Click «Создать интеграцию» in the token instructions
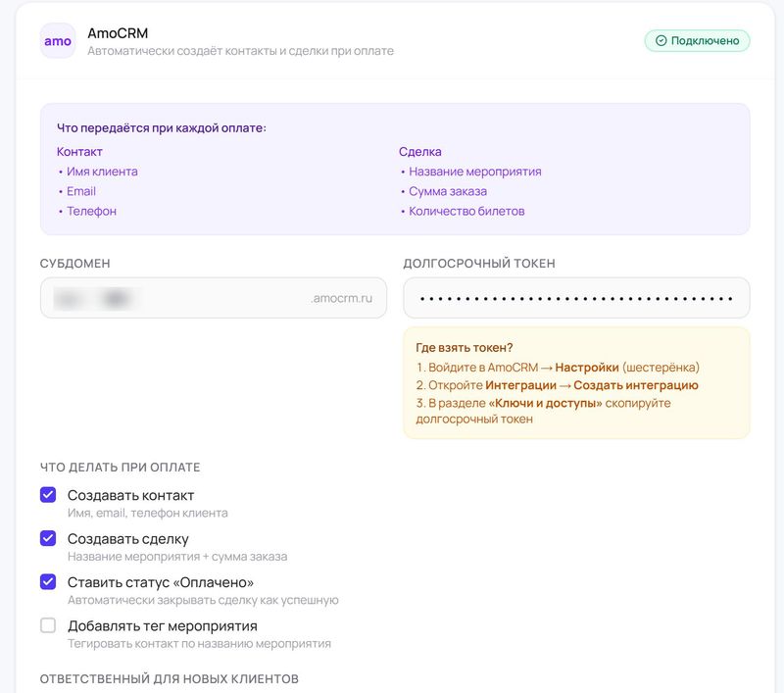This screenshot has height=693, width=784. tap(635, 385)
